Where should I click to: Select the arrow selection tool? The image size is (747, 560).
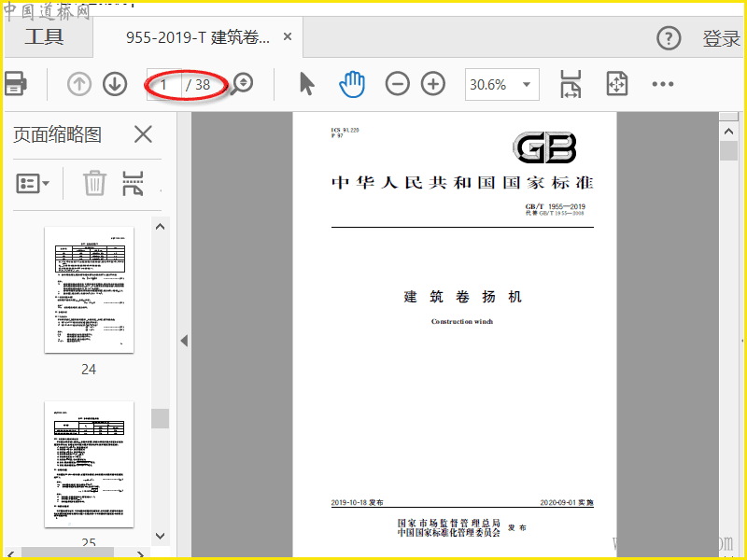(307, 84)
